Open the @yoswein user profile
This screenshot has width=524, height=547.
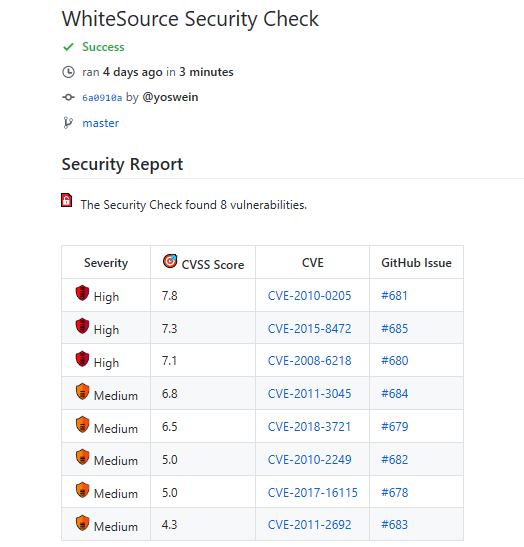tap(170, 97)
